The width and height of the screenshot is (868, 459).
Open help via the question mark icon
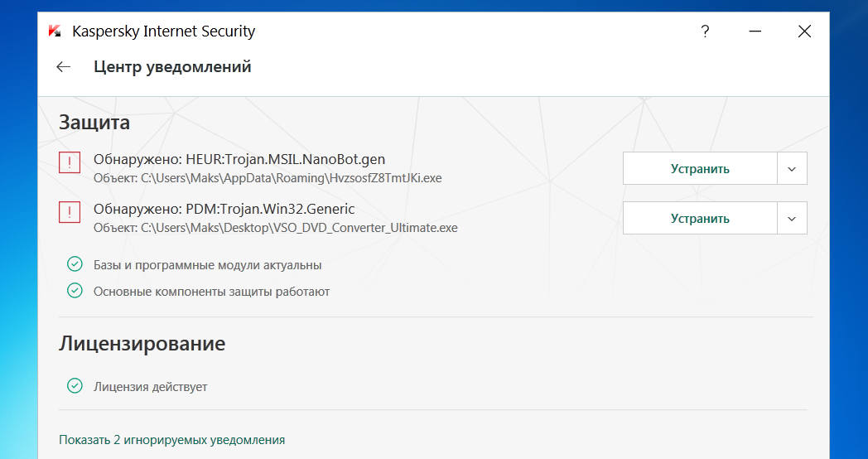(x=705, y=31)
